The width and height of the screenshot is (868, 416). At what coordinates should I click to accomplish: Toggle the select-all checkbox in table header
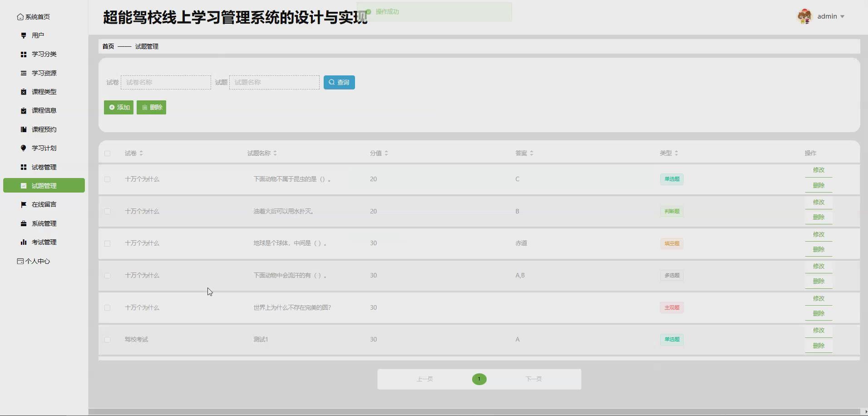tap(107, 153)
